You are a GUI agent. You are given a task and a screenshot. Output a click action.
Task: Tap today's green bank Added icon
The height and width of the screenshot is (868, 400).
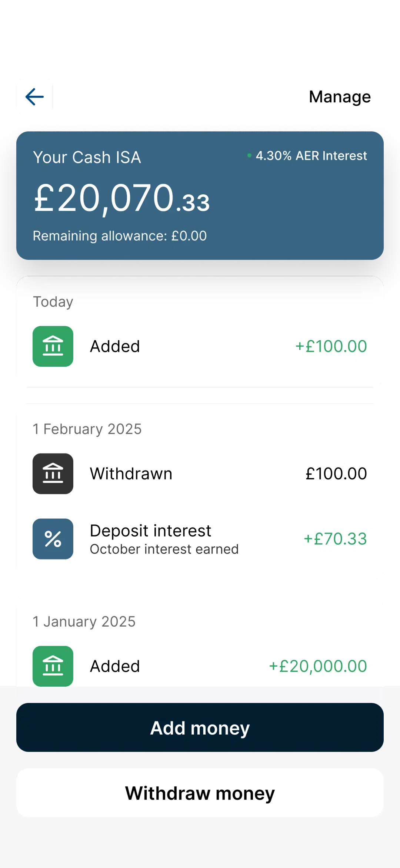[53, 346]
